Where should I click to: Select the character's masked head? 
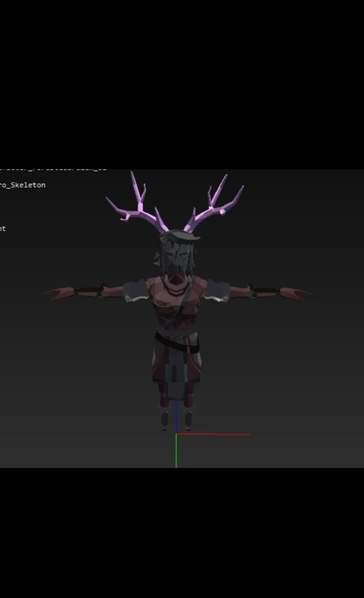pos(176,253)
